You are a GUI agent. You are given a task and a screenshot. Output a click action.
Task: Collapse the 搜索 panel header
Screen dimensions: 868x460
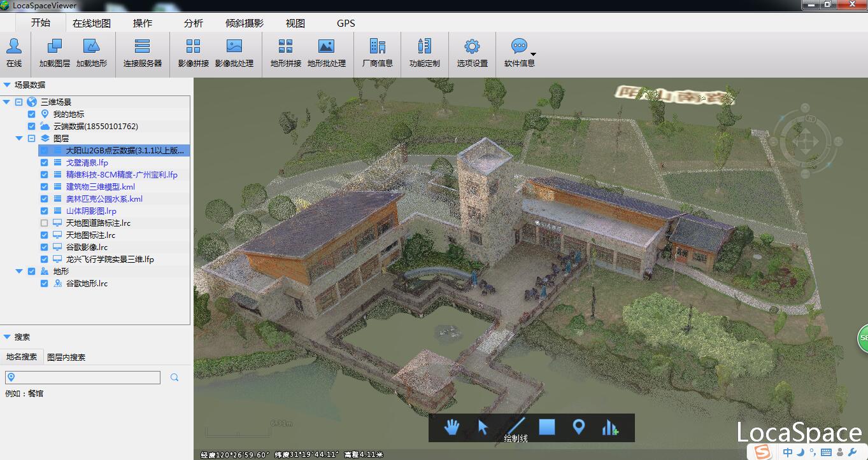click(7, 337)
